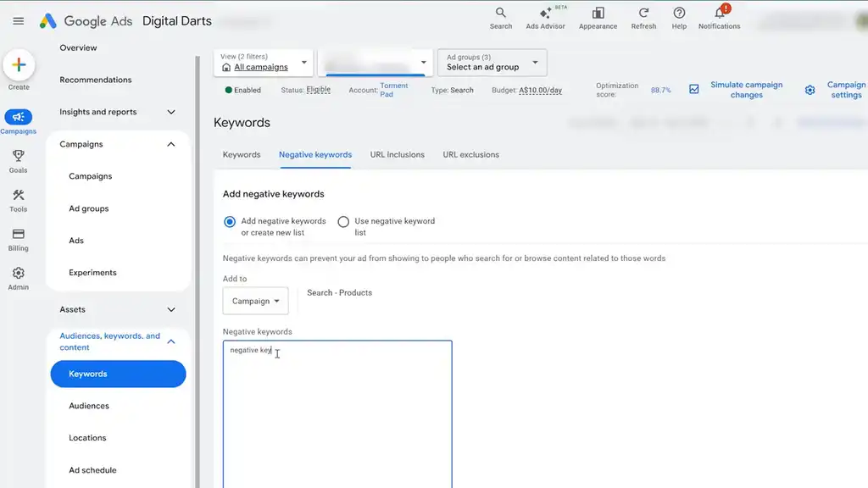Open the Campaign add-to dropdown

tap(255, 301)
